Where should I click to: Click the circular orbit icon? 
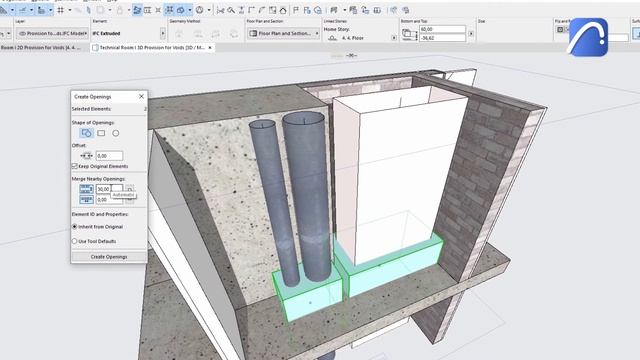point(200,10)
